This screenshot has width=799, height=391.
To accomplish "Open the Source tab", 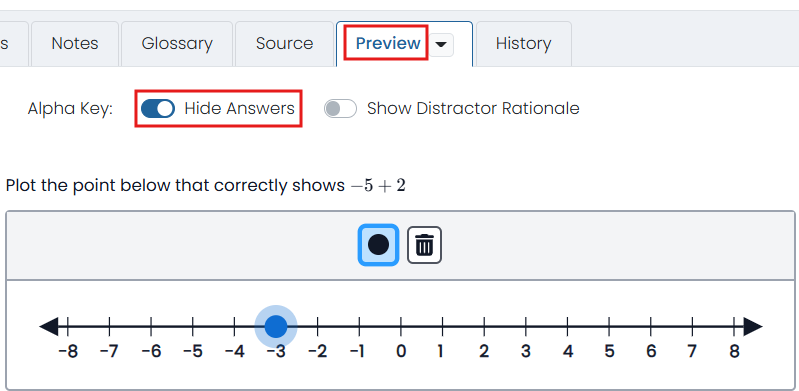I will [284, 44].
